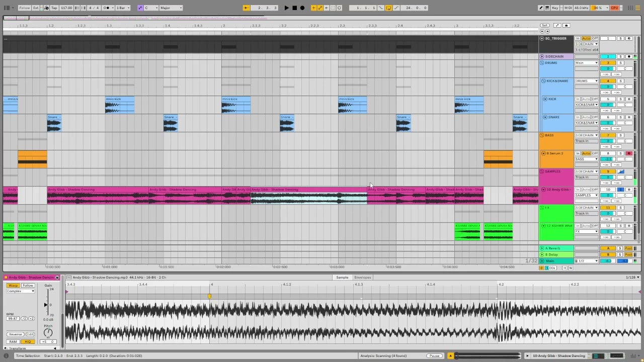This screenshot has height=362, width=644.
Task: Solo the SNARE track with S
Action: pyautogui.click(x=620, y=117)
